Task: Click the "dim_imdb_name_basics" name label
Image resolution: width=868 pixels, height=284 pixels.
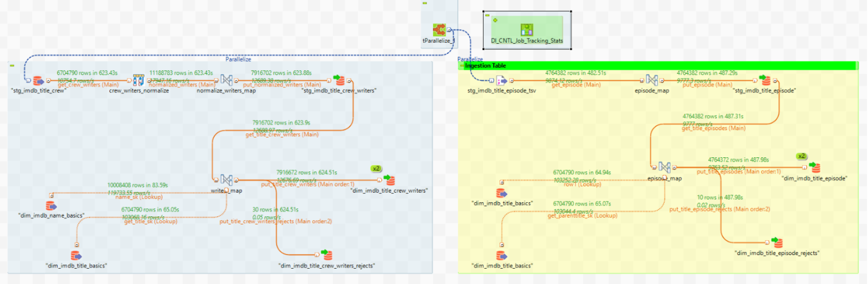Action: coord(51,215)
